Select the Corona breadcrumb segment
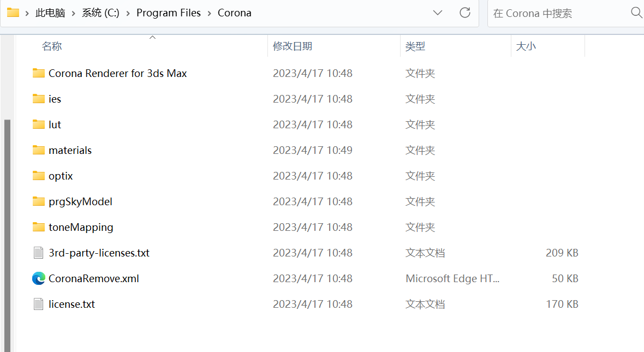 coord(235,13)
